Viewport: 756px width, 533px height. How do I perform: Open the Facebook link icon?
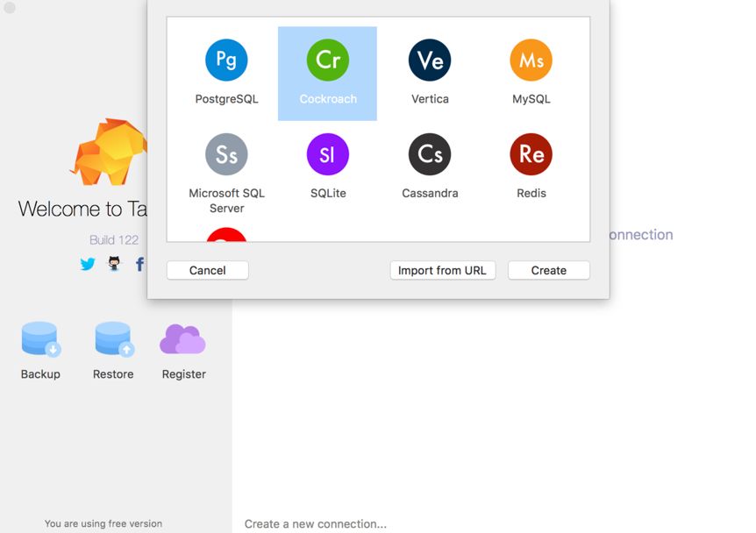point(139,264)
